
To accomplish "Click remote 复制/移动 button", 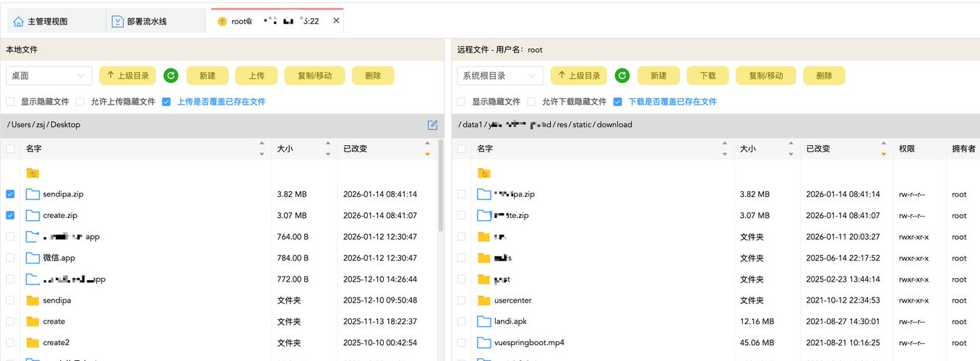I will click(765, 76).
